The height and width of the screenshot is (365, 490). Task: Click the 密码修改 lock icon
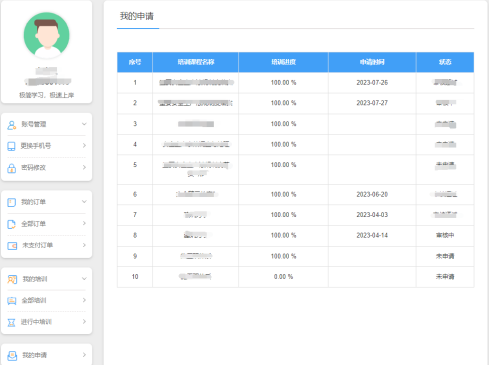point(12,168)
